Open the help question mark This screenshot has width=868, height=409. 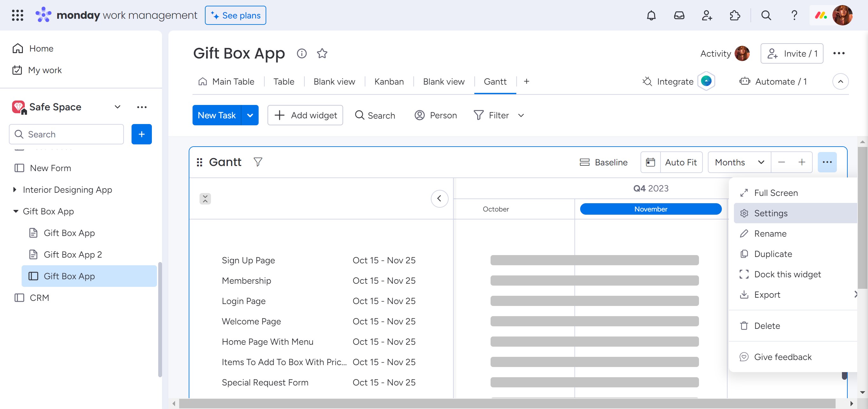click(794, 15)
